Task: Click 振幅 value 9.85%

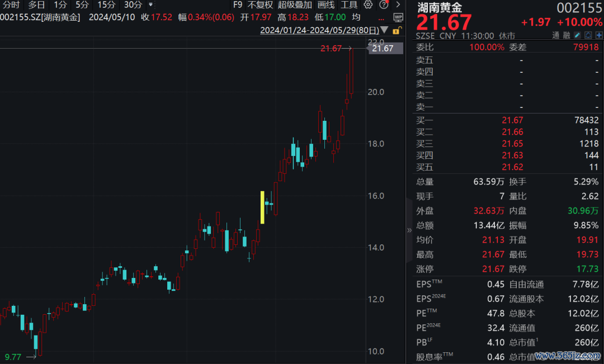Action: point(586,225)
